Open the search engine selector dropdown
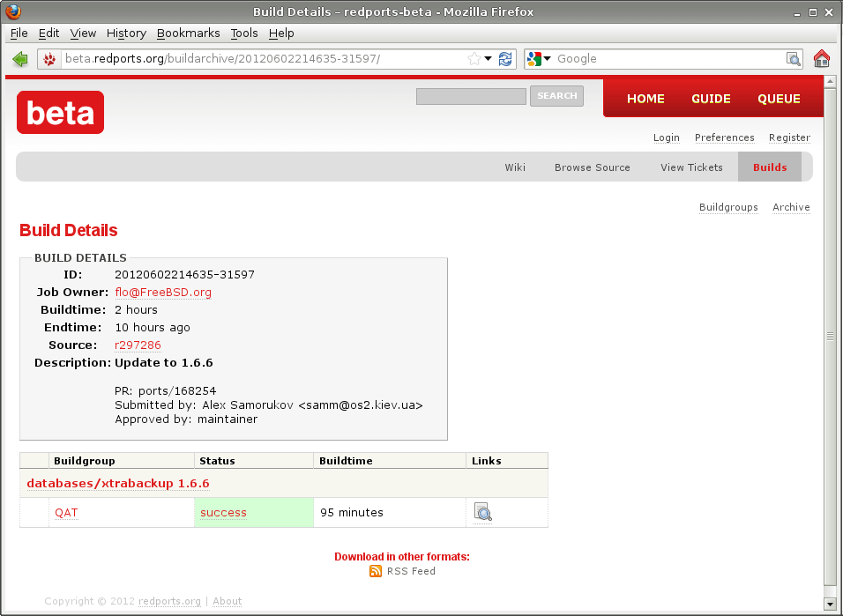 click(x=538, y=59)
